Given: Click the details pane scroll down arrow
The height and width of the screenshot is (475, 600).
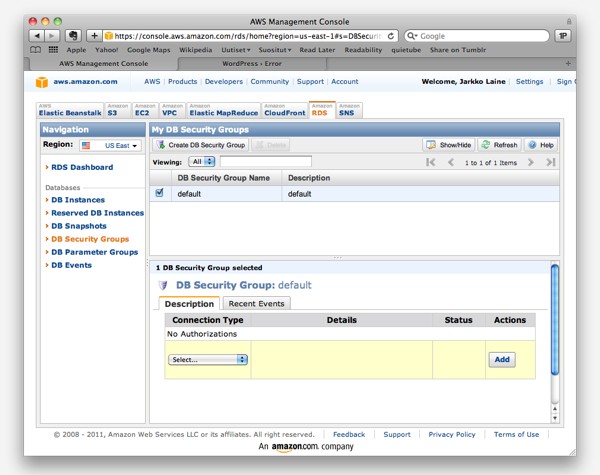Looking at the screenshot, I should click(555, 418).
